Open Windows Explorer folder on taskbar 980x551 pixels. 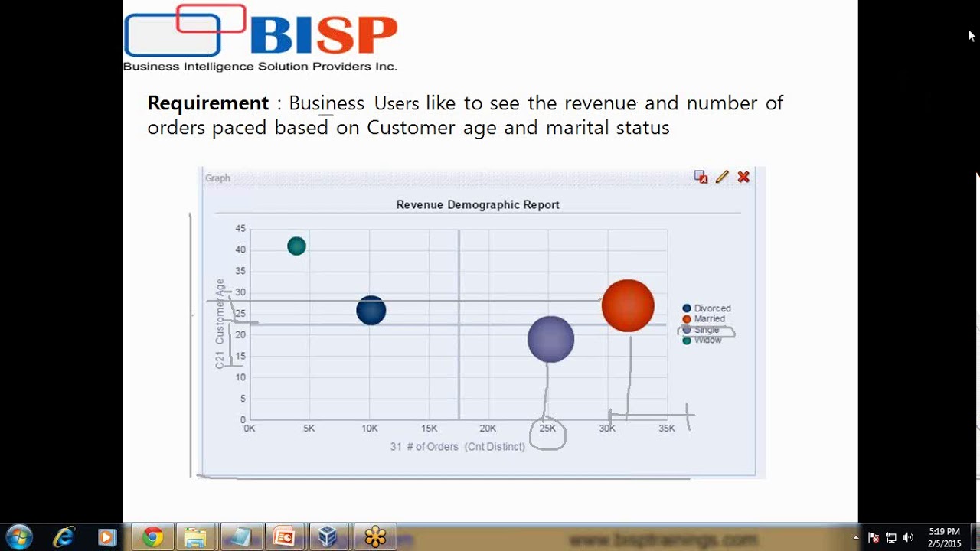click(196, 537)
